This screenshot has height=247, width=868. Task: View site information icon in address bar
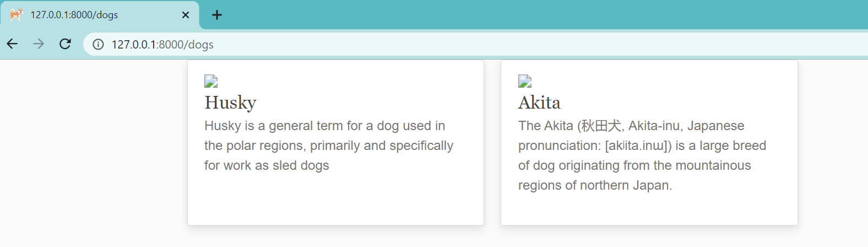point(98,45)
